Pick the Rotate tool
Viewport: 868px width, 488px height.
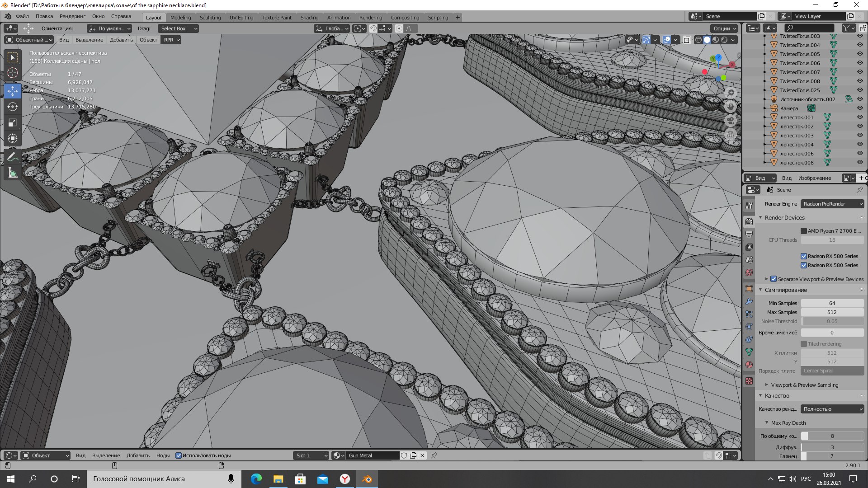coord(13,107)
